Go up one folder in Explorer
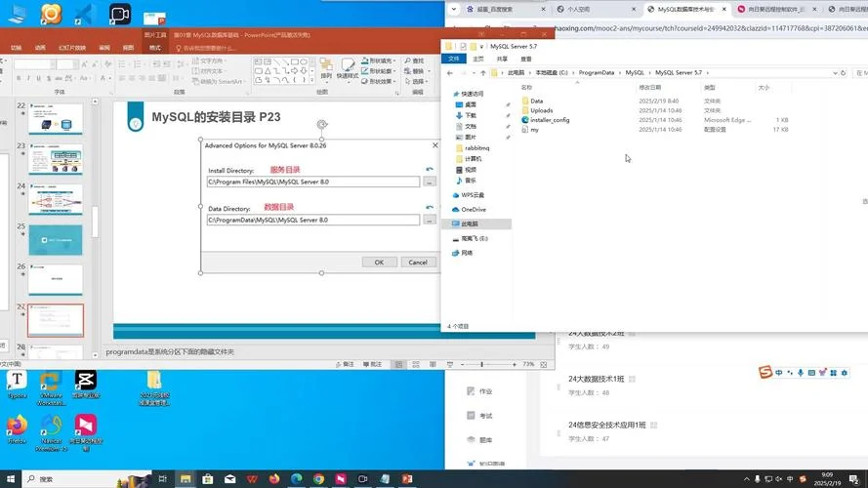Image resolution: width=868 pixels, height=488 pixels. tap(482, 73)
